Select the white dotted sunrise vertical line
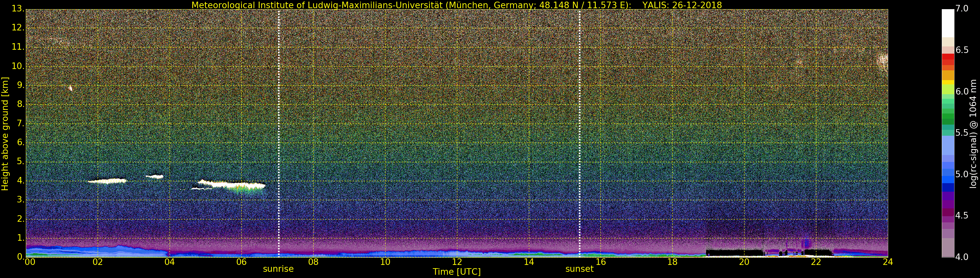 (279, 133)
